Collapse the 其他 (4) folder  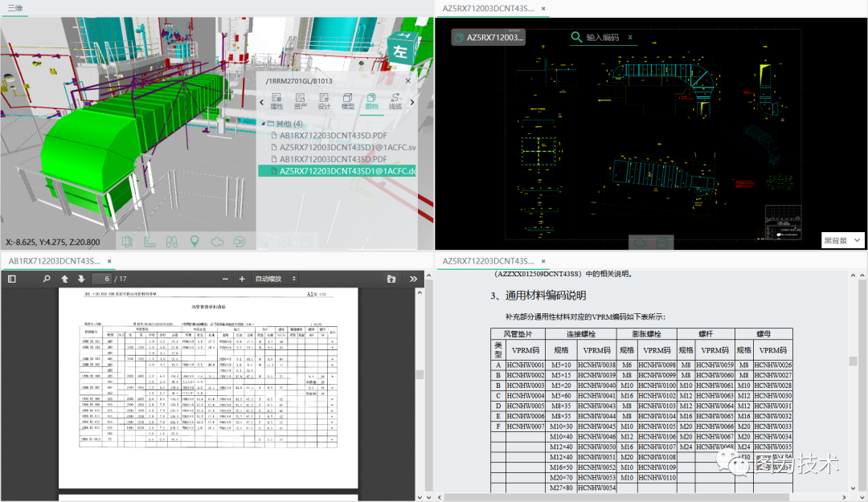pos(264,124)
